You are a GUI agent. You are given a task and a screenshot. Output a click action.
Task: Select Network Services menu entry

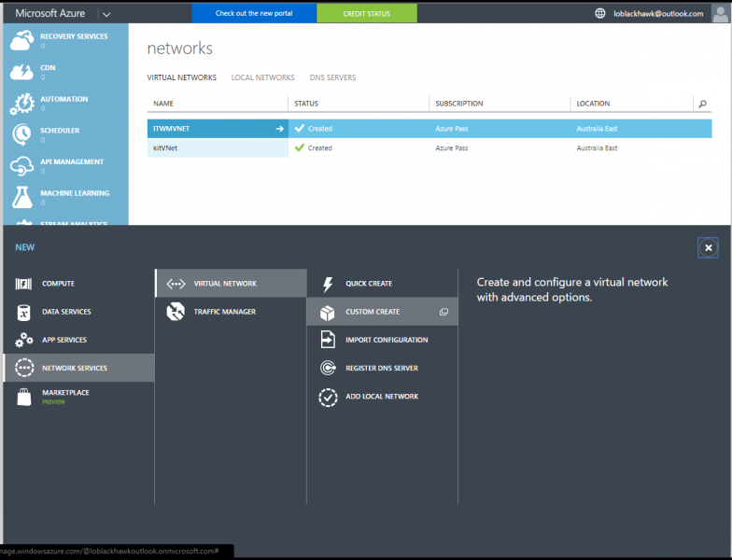[x=78, y=368]
